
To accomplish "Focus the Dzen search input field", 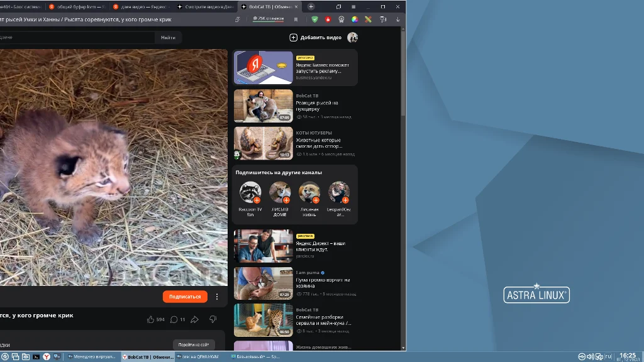I will point(77,37).
